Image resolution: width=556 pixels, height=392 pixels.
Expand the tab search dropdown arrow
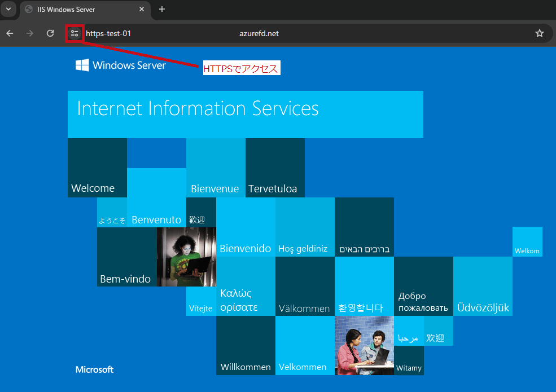(x=8, y=9)
